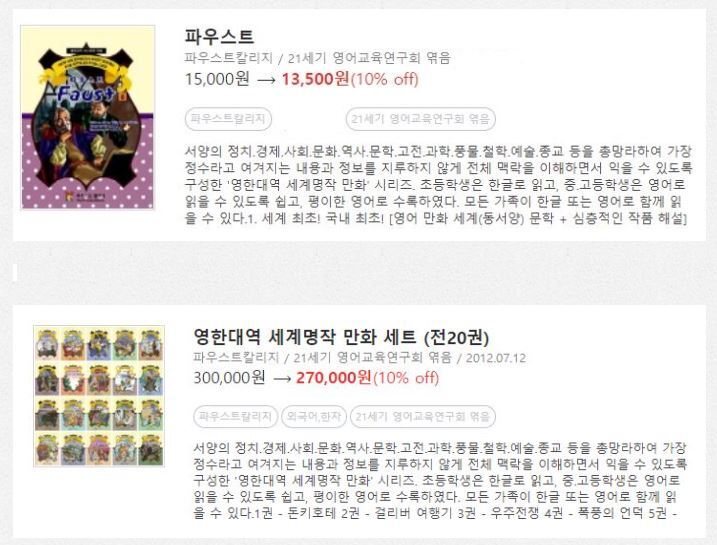Click the 2012.07.12 publication date
The image size is (717, 545).
point(496,358)
